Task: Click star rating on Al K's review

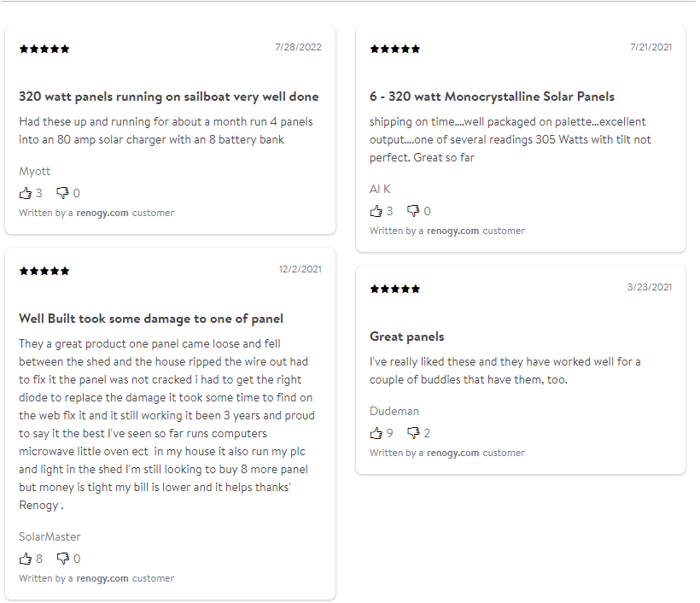Action: click(x=395, y=49)
